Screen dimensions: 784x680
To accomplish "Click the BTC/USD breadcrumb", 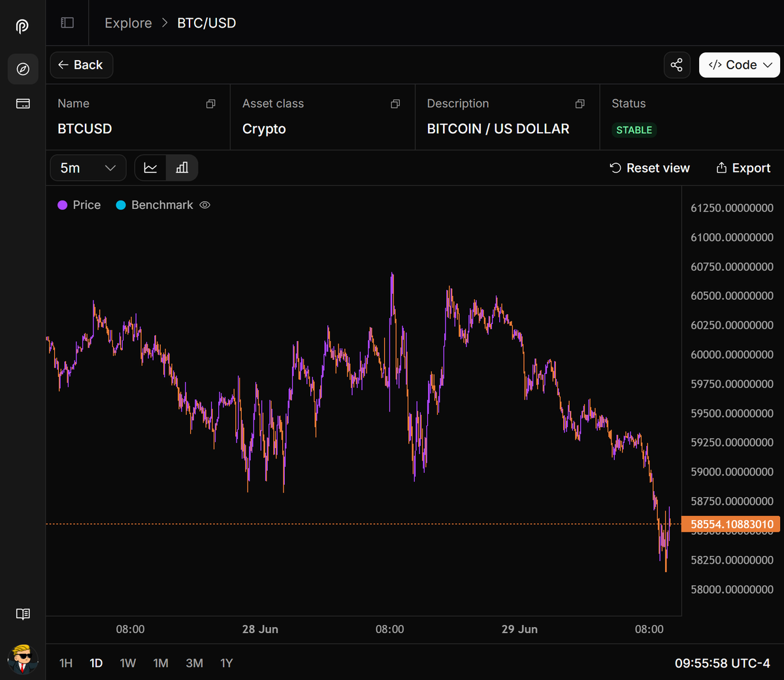I will click(206, 23).
